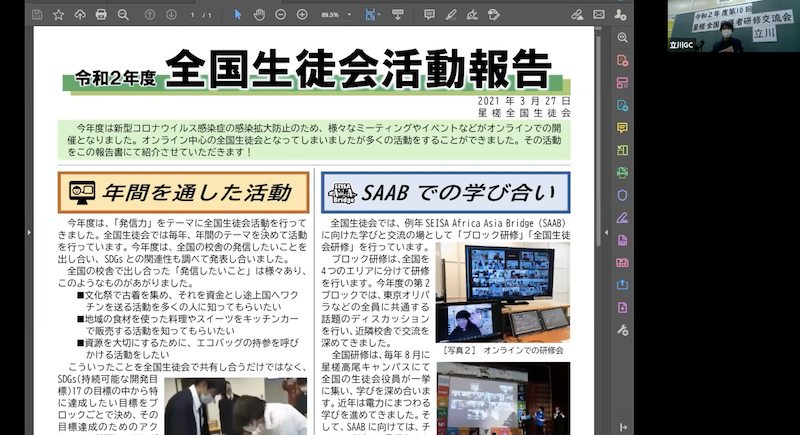Click the Save file icon

pyautogui.click(x=37, y=15)
